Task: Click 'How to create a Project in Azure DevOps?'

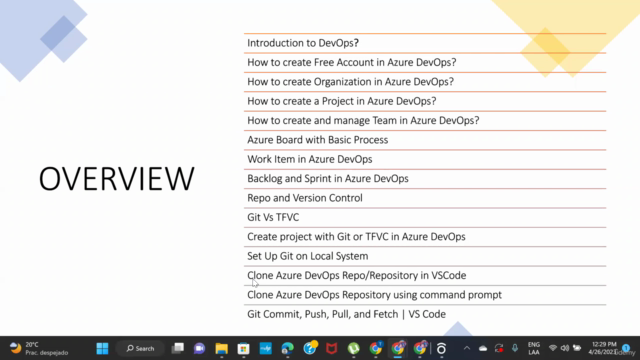Action: [342, 101]
